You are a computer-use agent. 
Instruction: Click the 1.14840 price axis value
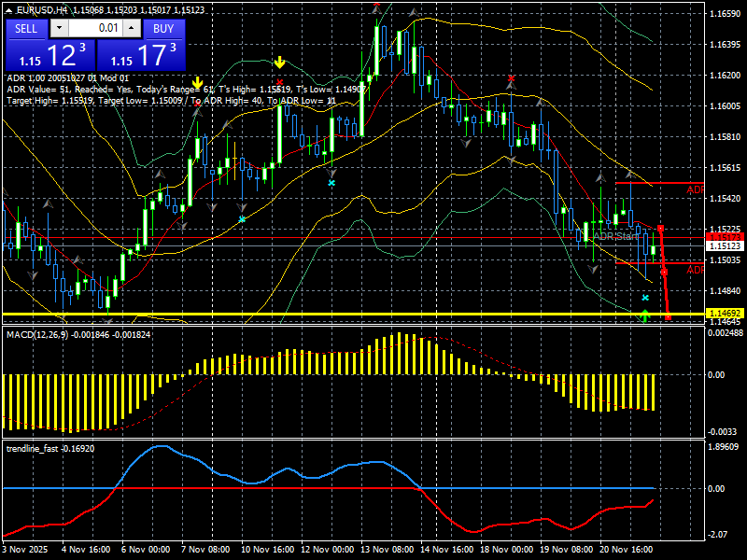726,291
